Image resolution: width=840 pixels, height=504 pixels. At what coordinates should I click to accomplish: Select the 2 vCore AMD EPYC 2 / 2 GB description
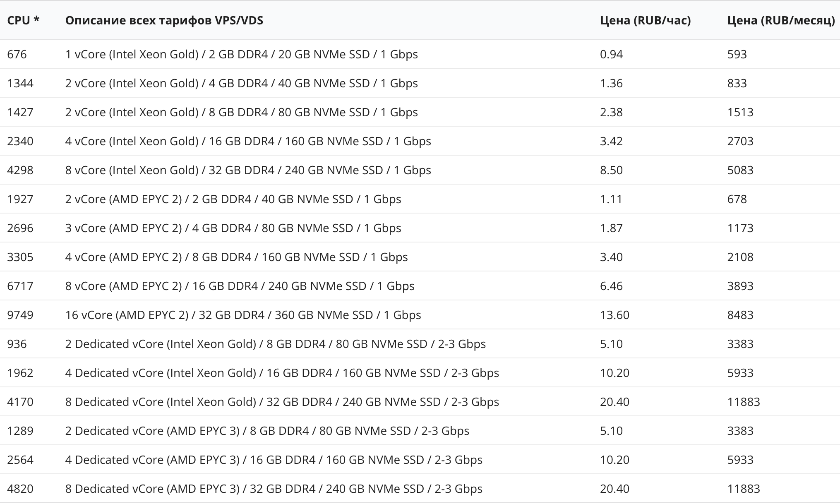(x=233, y=199)
